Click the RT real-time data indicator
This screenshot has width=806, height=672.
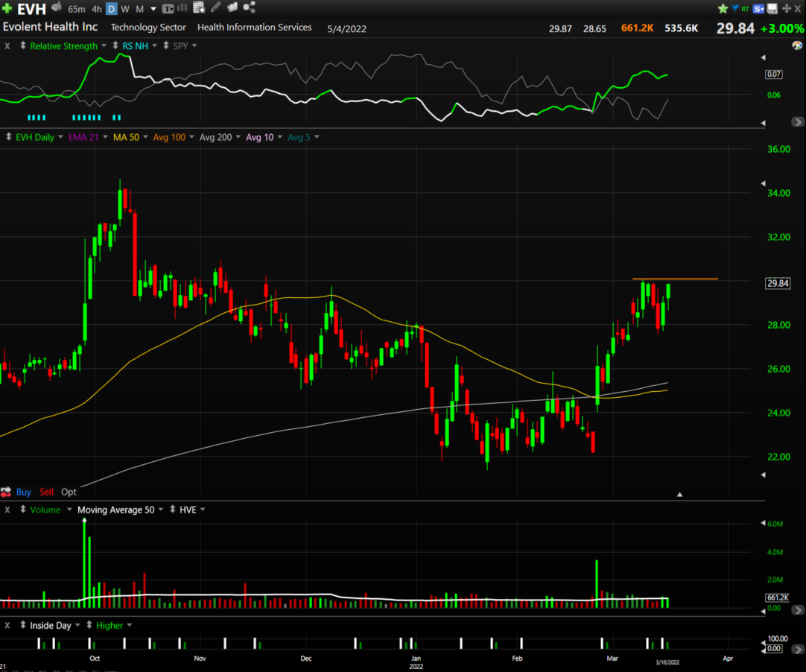tap(745, 9)
